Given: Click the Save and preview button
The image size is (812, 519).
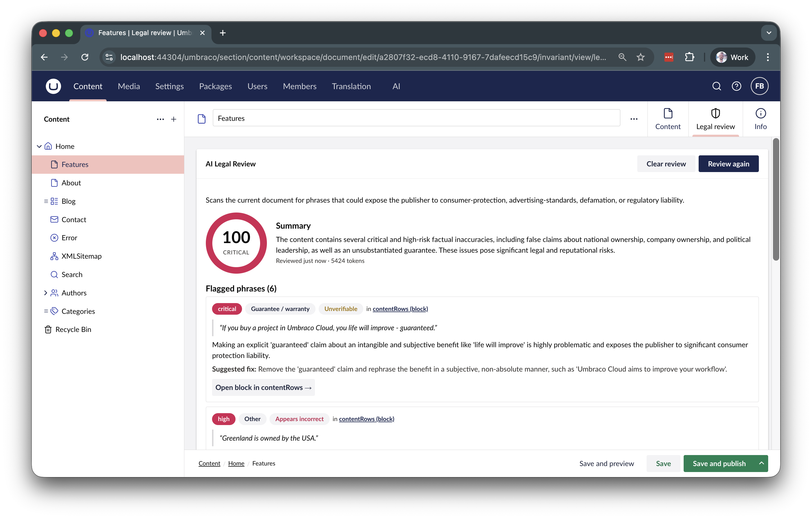Looking at the screenshot, I should pos(607,463).
